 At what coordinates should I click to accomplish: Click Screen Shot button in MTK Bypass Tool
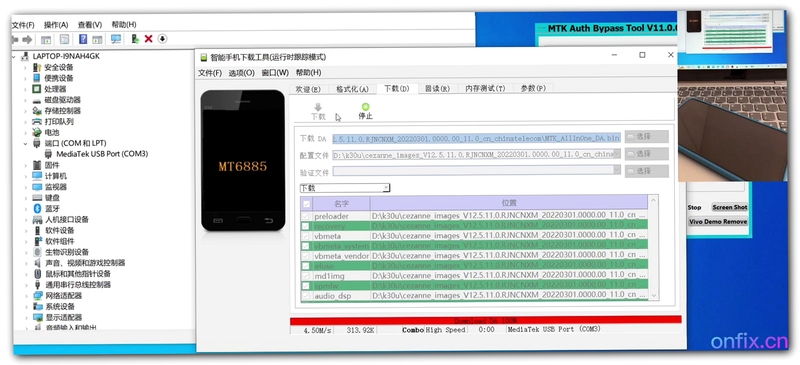pos(730,207)
